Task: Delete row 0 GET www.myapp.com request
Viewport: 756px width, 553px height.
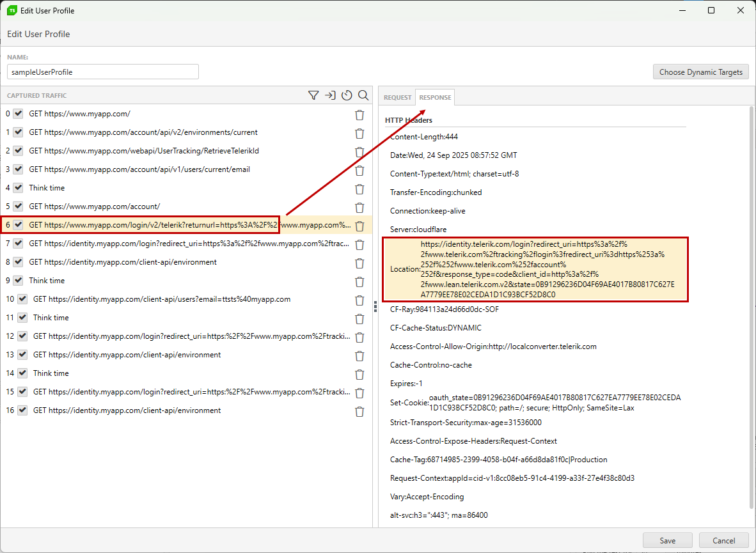Action: click(x=359, y=114)
